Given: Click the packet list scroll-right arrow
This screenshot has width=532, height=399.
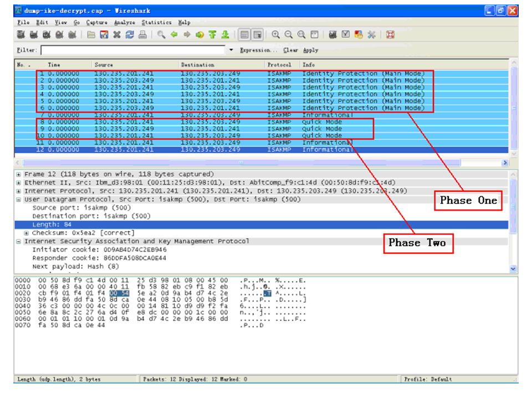Looking at the screenshot, I should coord(505,163).
